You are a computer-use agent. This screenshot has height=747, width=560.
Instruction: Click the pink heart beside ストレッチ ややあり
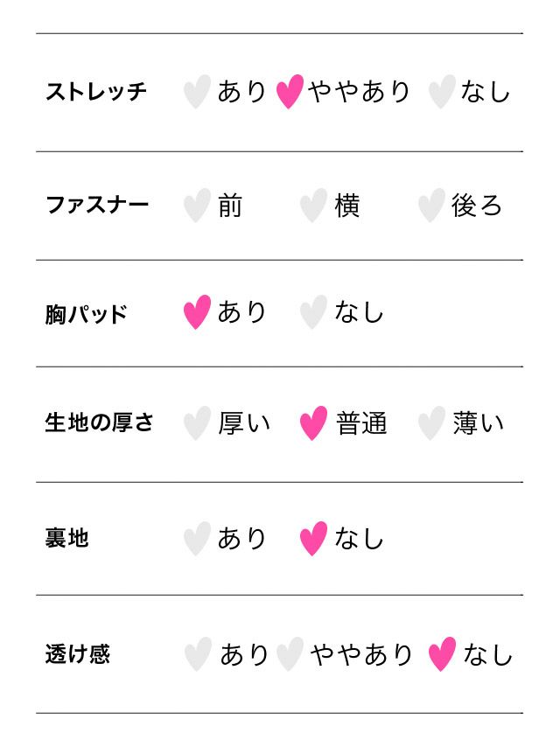[290, 91]
